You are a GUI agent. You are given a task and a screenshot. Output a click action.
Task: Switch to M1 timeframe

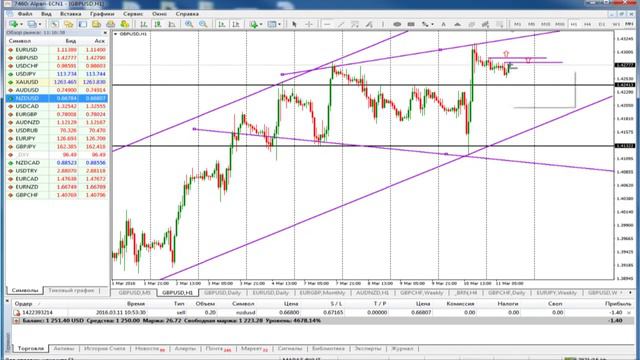(517, 24)
